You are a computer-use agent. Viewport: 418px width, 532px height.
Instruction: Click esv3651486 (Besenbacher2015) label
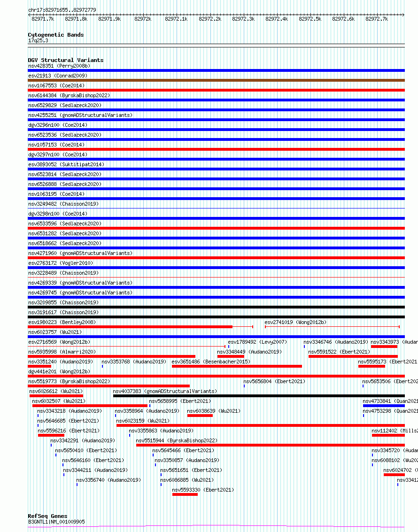pos(211,361)
